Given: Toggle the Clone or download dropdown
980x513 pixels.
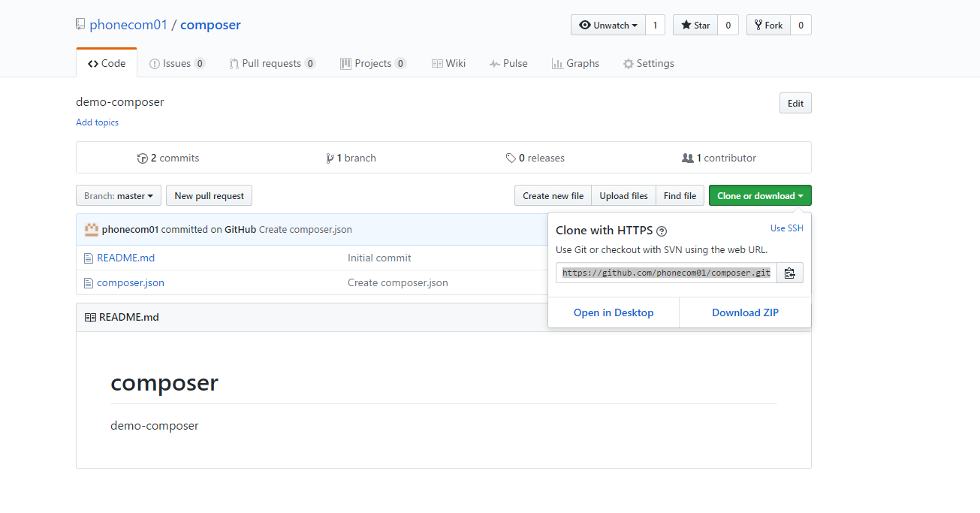Looking at the screenshot, I should pyautogui.click(x=760, y=196).
